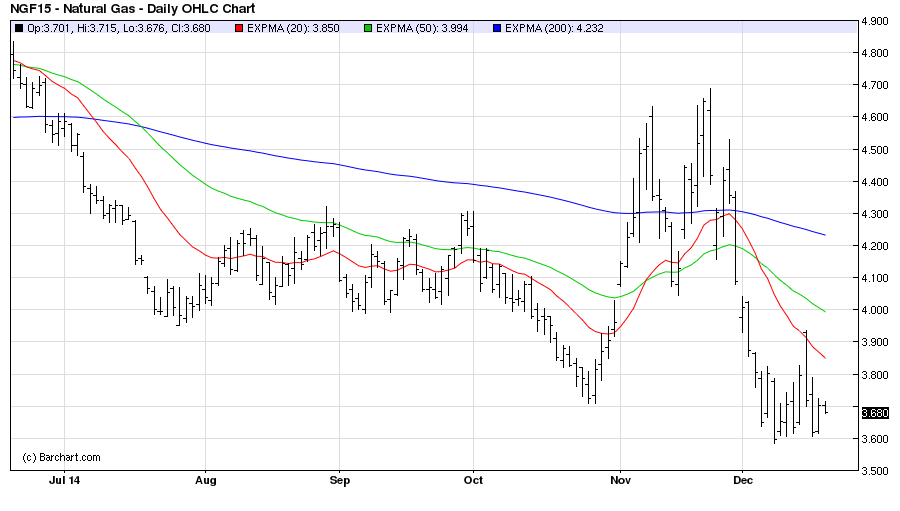This screenshot has width=900, height=511.
Task: Click the 4.300 price axis label
Action: pyautogui.click(x=875, y=214)
